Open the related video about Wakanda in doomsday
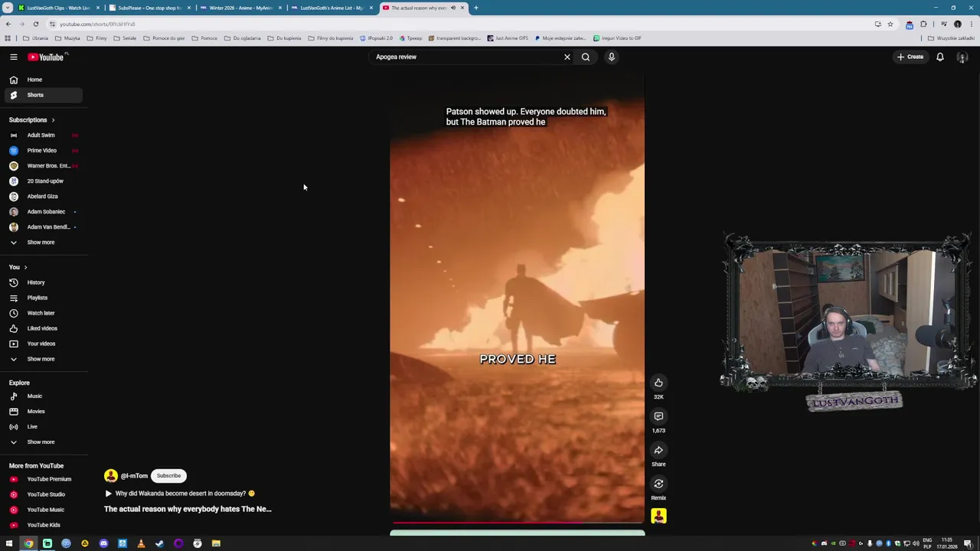Screen dimensions: 980x551 point(180,494)
